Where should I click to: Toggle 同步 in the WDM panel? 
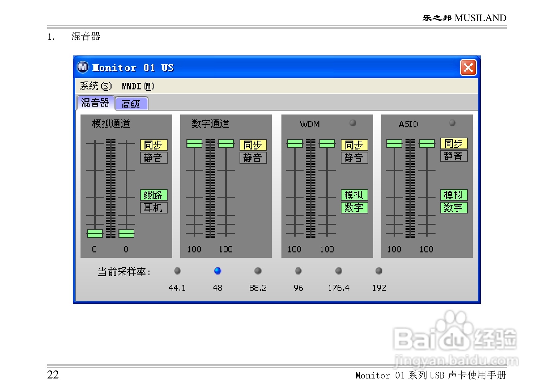tap(354, 145)
